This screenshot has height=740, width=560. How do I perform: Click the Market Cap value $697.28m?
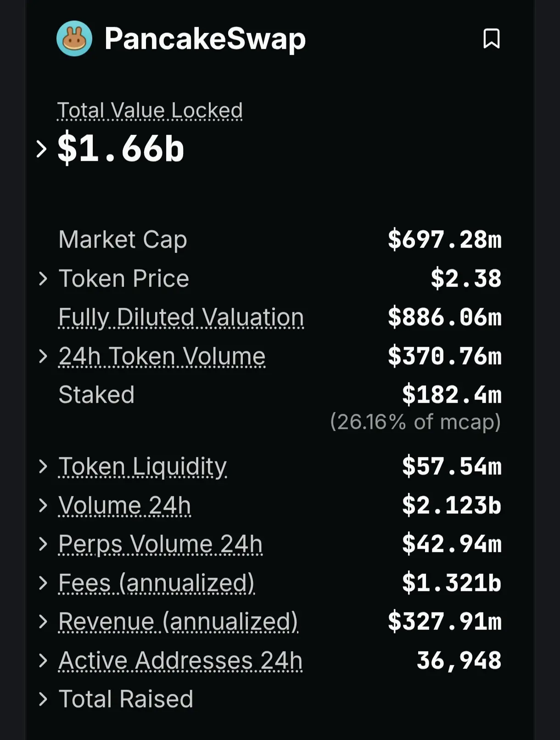pos(445,240)
